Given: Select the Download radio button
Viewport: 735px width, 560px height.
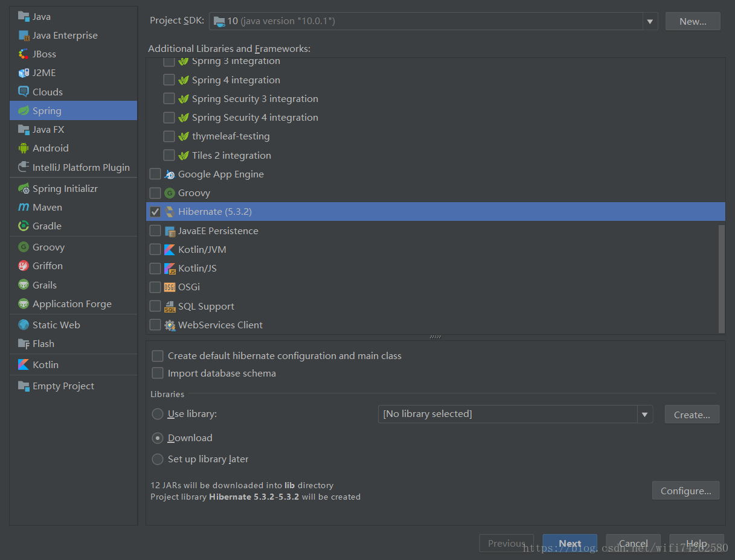Looking at the screenshot, I should click(158, 437).
